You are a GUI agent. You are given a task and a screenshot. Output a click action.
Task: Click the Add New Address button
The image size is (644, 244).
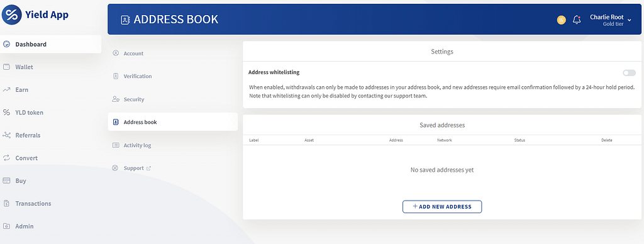[x=442, y=207]
